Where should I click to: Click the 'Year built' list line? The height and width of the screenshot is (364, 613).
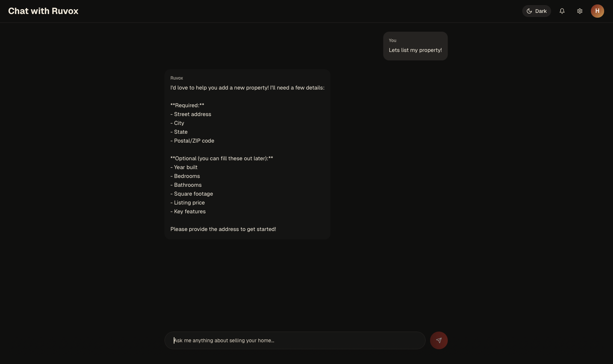(x=184, y=167)
